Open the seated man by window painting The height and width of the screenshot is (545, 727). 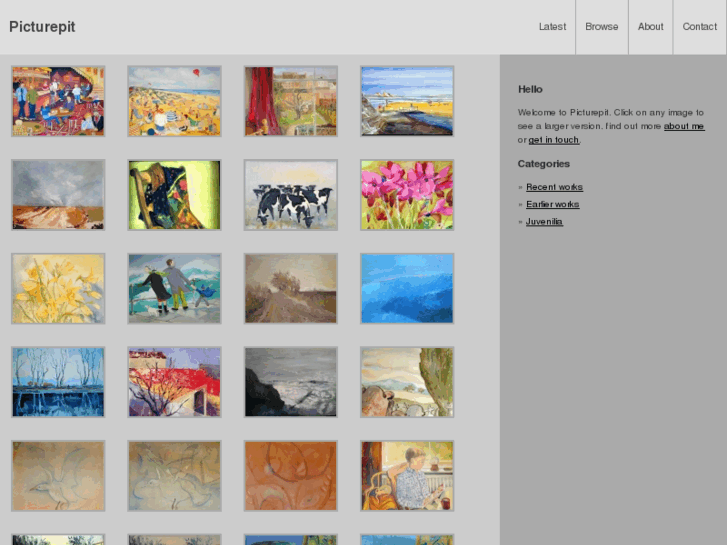[x=407, y=476]
